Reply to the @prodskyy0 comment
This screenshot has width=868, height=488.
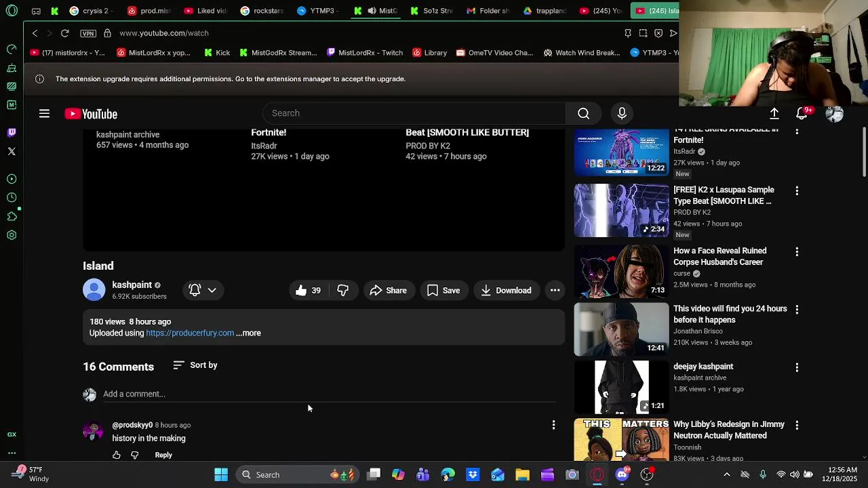tap(163, 455)
